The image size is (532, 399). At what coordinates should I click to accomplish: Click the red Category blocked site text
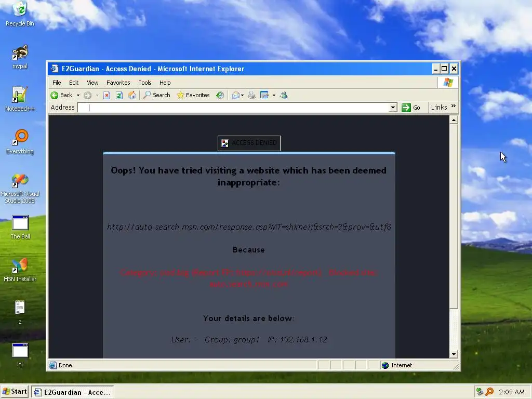[x=249, y=278]
